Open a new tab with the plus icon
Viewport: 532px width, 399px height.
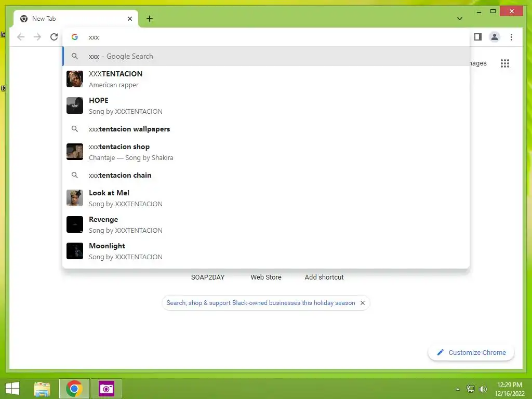150,19
